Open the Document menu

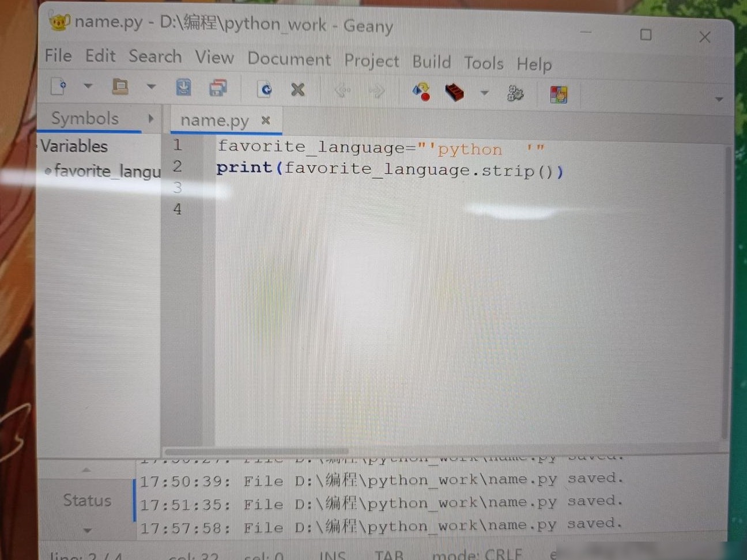[x=289, y=59]
